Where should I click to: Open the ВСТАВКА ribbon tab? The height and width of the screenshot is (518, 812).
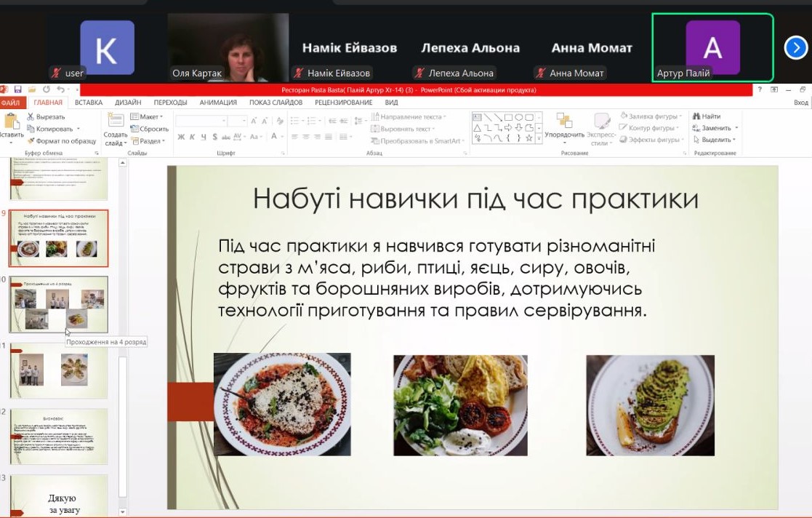(89, 103)
